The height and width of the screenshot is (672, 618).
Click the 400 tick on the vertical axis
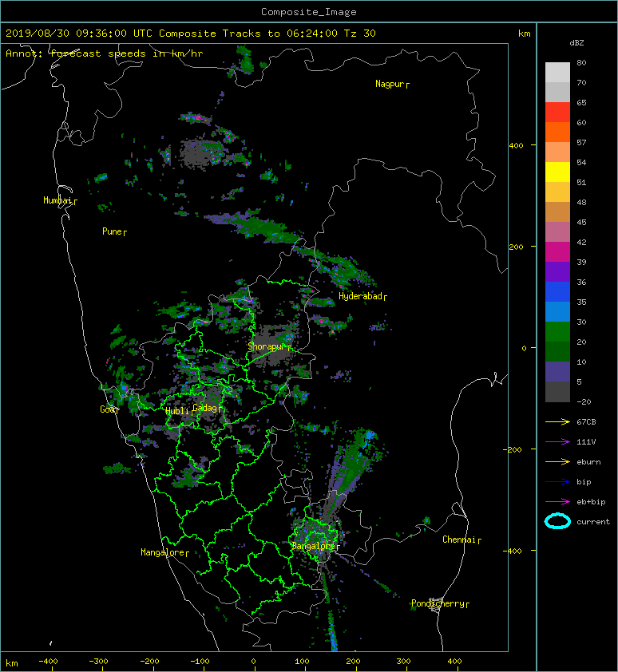[516, 146]
